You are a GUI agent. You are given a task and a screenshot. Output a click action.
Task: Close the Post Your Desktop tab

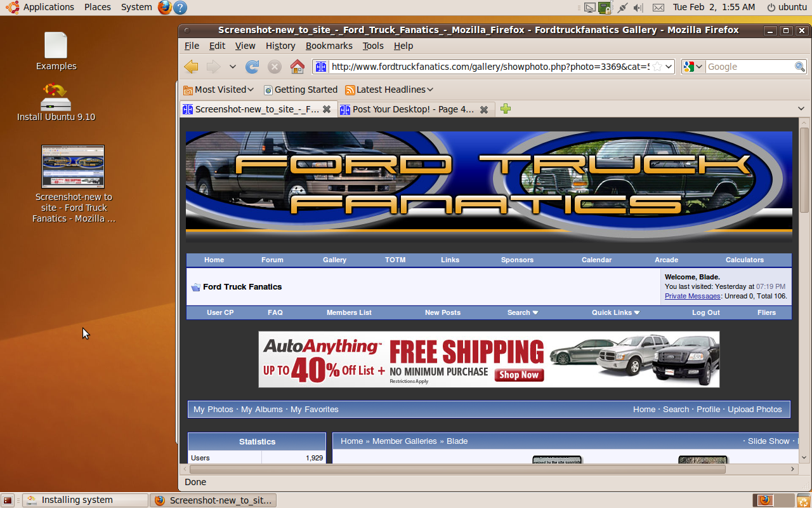[x=483, y=109]
